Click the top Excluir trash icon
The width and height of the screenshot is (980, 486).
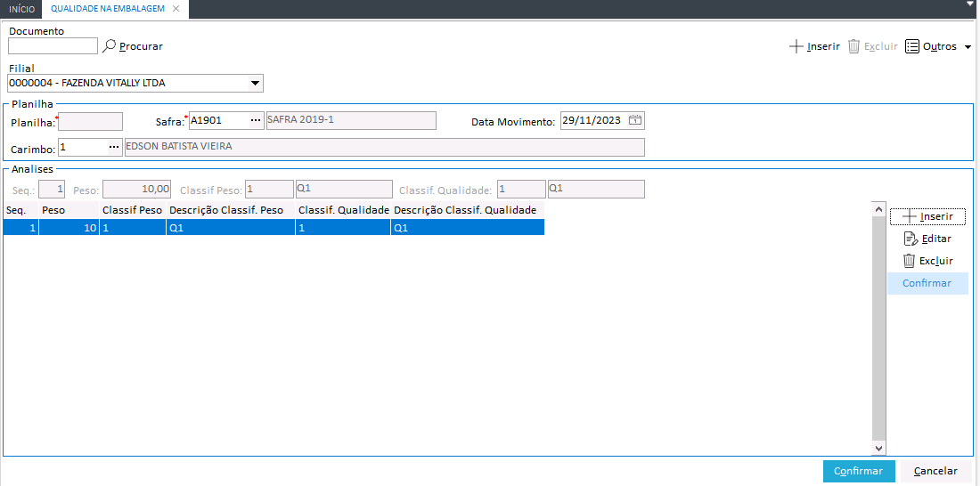coord(853,46)
